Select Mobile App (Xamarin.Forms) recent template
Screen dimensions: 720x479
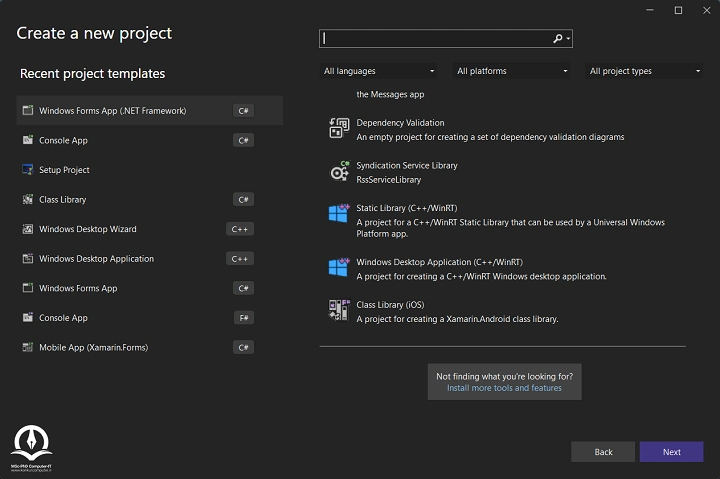(x=150, y=347)
